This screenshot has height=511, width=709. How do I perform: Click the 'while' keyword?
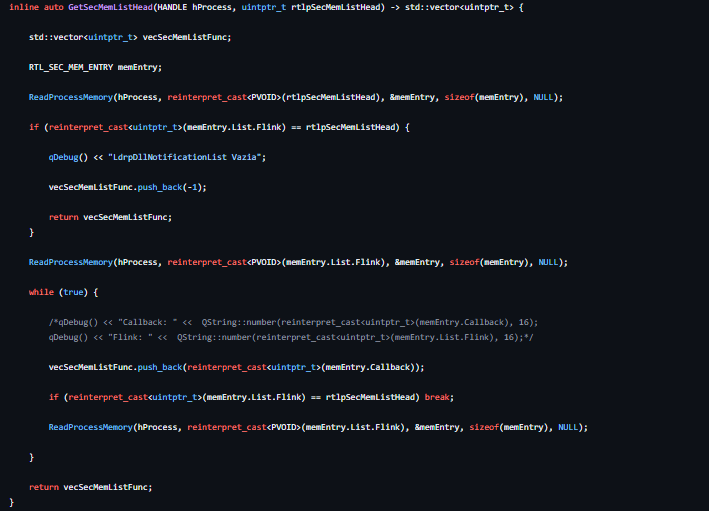[x=41, y=292]
